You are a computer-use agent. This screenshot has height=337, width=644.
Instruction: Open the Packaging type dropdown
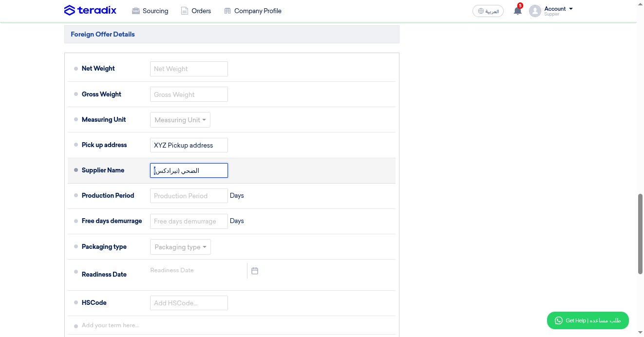click(x=180, y=247)
